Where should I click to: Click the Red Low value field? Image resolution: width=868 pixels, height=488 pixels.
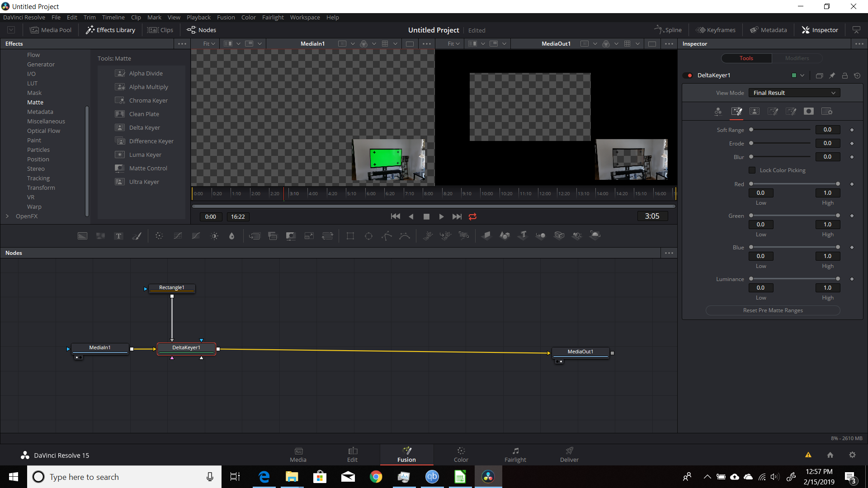pyautogui.click(x=761, y=193)
